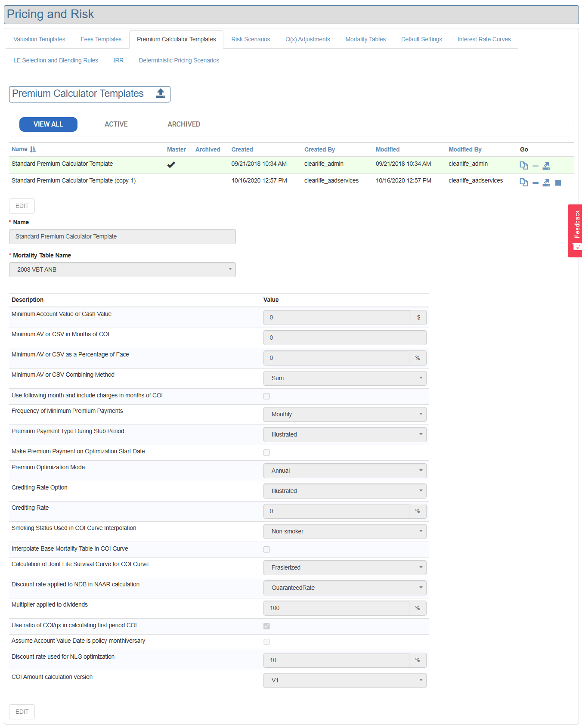Open the Interest Rate Curves tab

click(484, 39)
